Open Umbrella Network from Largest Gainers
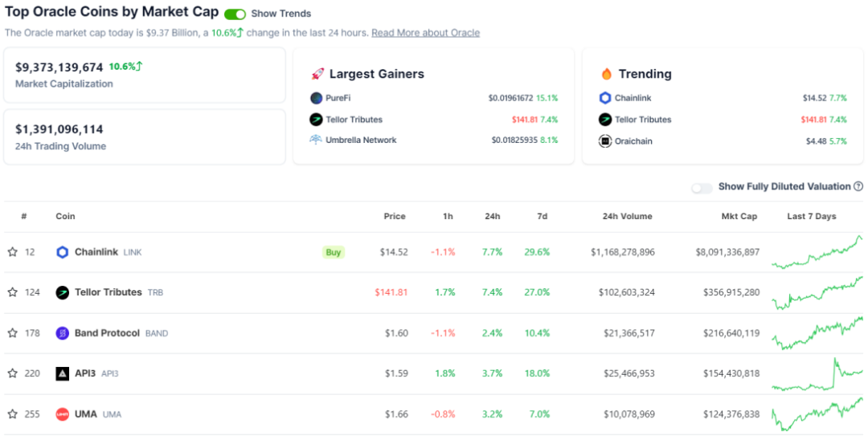868x436 pixels. pos(361,140)
